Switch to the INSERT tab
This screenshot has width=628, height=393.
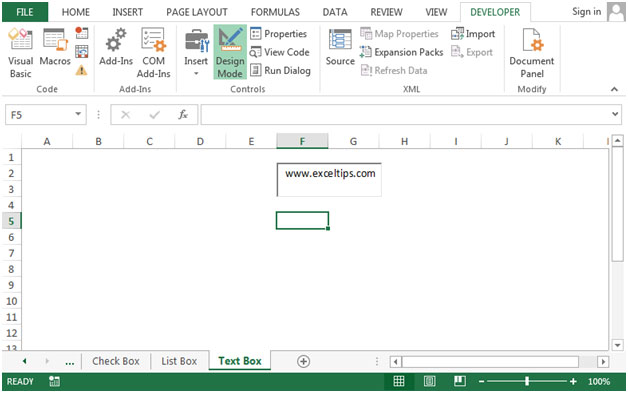pos(127,12)
